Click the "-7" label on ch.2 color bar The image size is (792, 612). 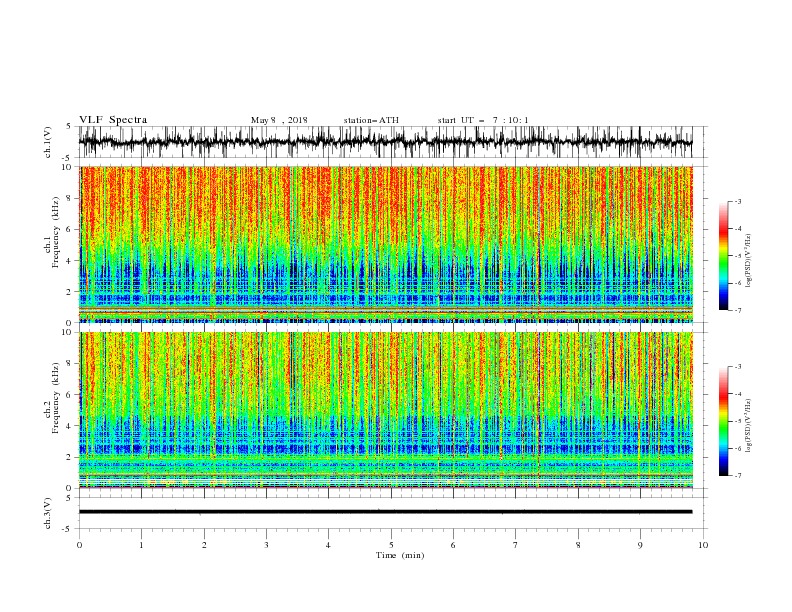coord(737,476)
